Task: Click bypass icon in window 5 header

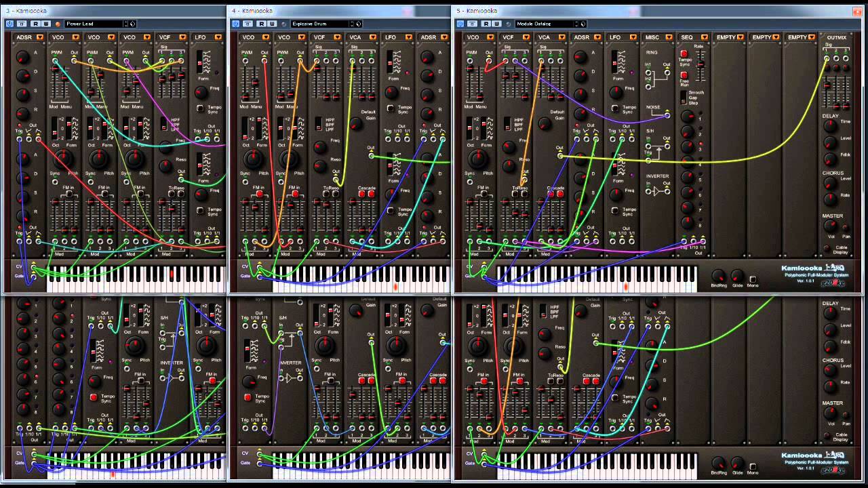Action: click(473, 24)
